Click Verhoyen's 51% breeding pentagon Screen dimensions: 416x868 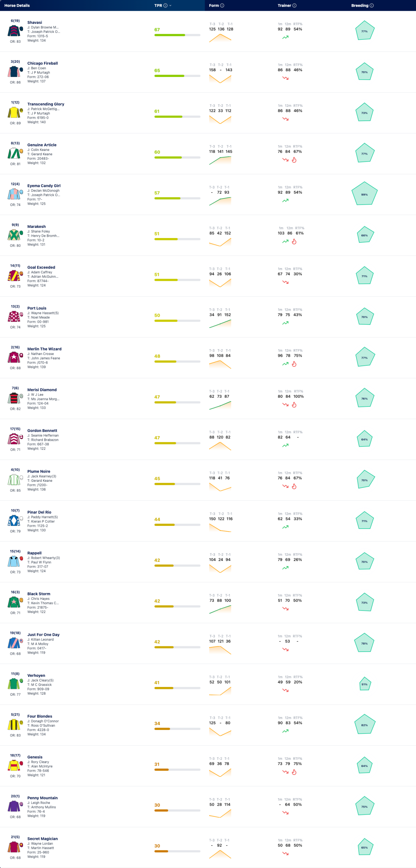click(x=364, y=684)
